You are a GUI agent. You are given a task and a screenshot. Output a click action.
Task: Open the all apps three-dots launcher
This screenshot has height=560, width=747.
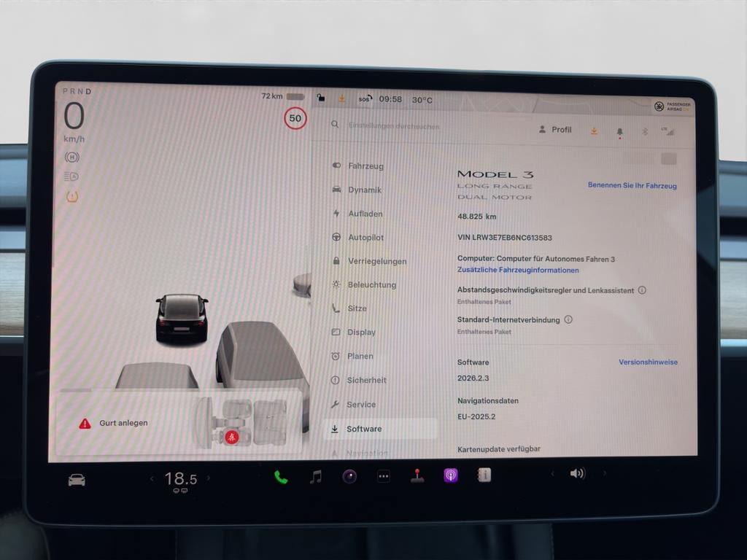[384, 476]
